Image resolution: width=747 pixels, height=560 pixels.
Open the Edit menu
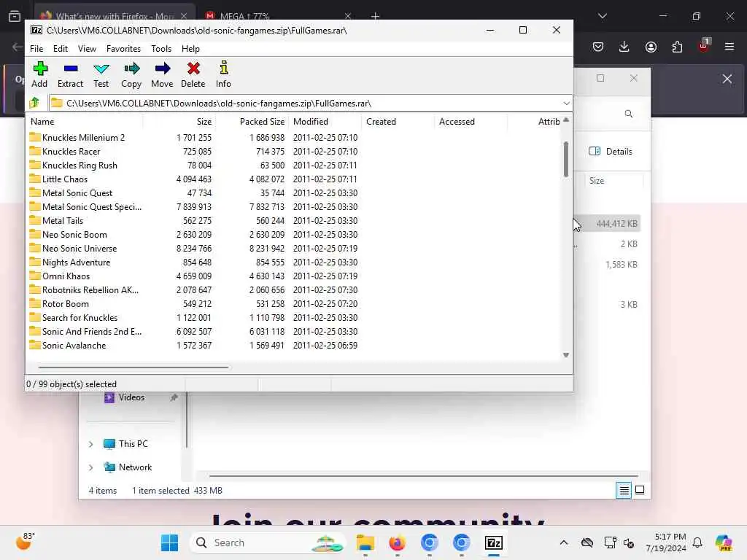[60, 49]
